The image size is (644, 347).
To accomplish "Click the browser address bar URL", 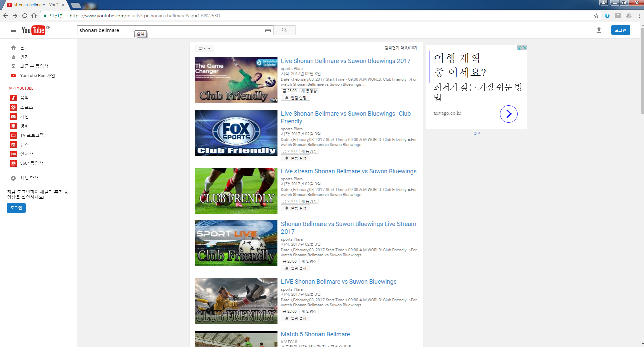I will [145, 16].
